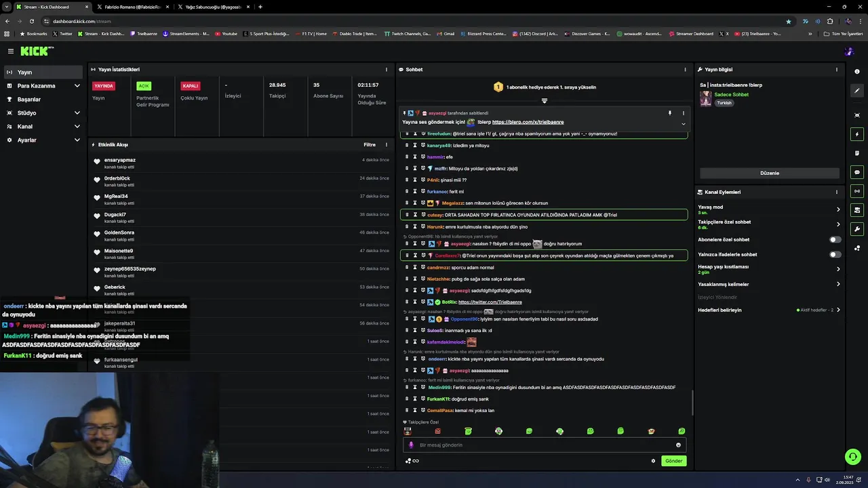Viewport: 868px width, 488px height.
Task: Bookmark this page with star icon
Action: pyautogui.click(x=788, y=21)
